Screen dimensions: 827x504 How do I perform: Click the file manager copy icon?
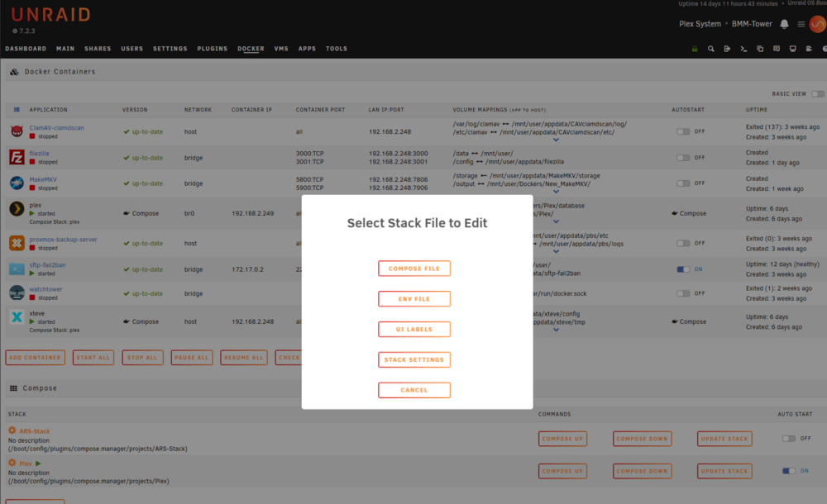(760, 49)
